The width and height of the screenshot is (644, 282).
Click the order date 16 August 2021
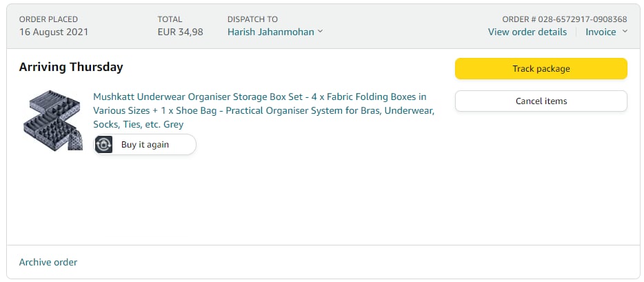coord(54,32)
